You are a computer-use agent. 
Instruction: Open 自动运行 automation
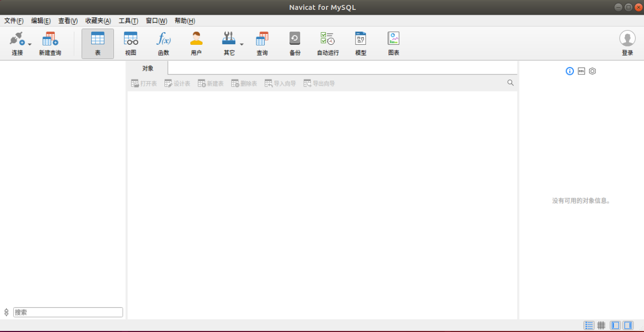pyautogui.click(x=328, y=44)
